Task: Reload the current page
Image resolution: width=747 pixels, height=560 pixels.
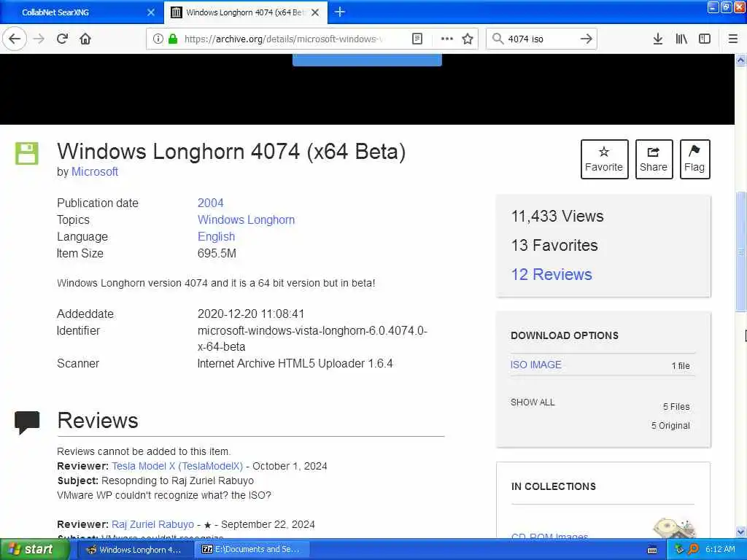Action: [x=63, y=39]
